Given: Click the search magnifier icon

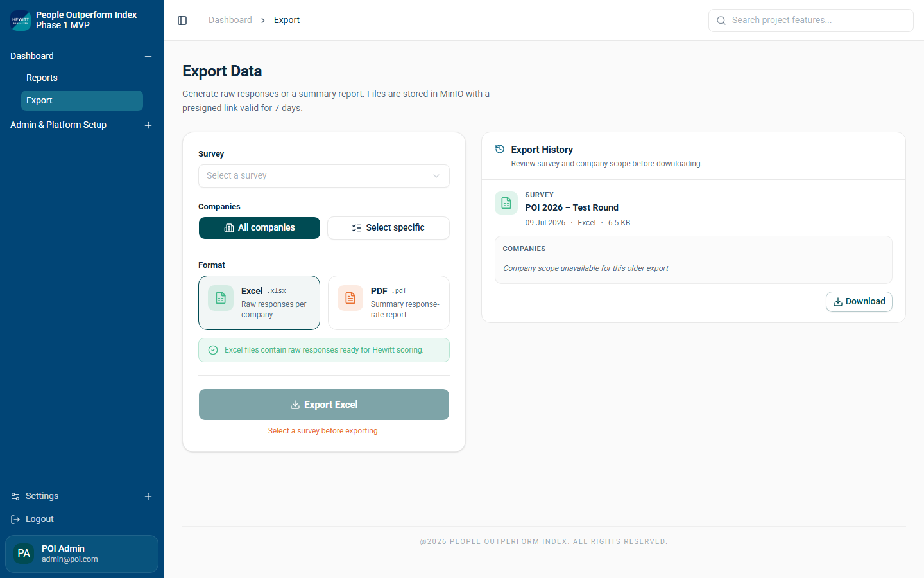Looking at the screenshot, I should coord(721,21).
